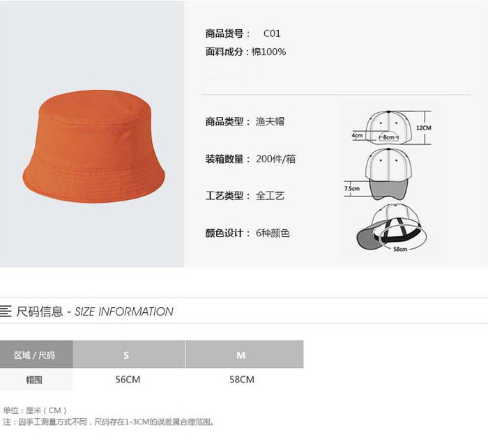Click the 帽围 row label
The width and height of the screenshot is (488, 448).
click(34, 380)
